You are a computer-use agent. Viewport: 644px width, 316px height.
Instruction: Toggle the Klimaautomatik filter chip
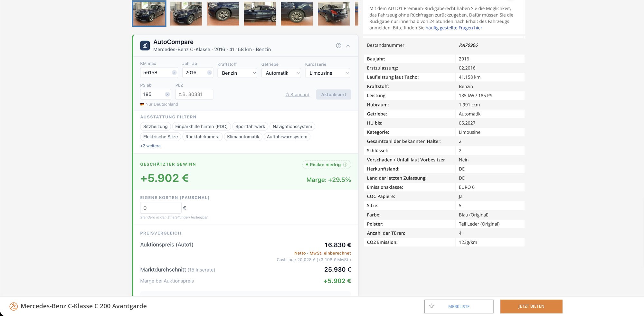243,137
